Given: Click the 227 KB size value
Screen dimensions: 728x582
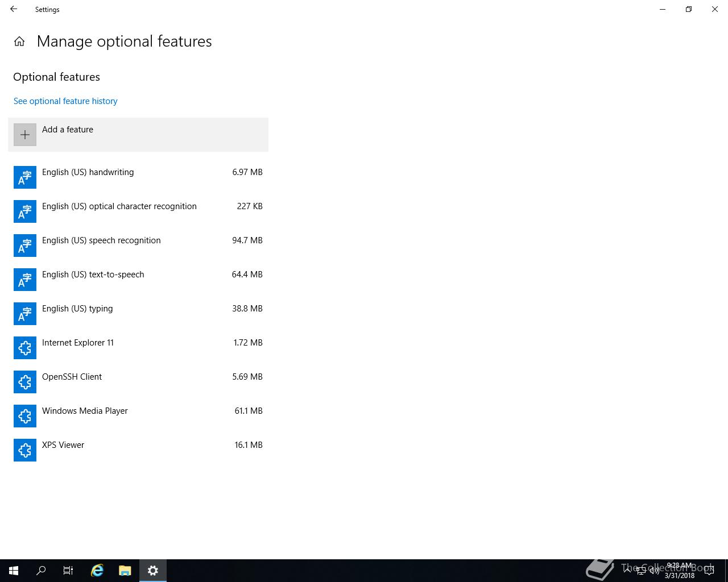Looking at the screenshot, I should tap(250, 206).
